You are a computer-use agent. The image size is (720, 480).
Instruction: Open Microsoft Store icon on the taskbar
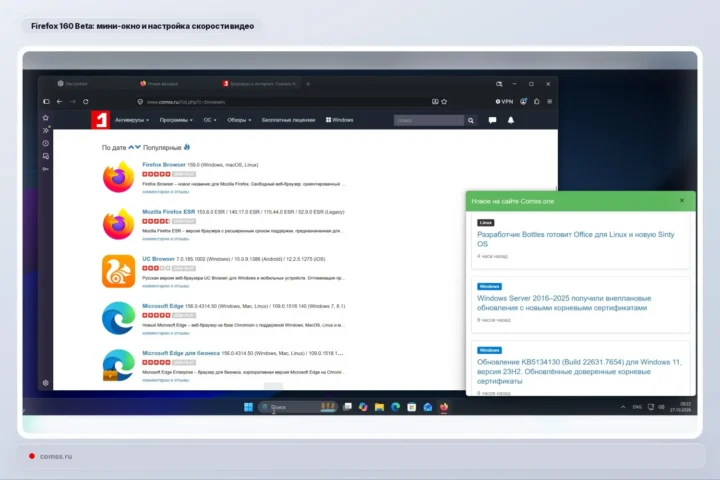pyautogui.click(x=411, y=407)
